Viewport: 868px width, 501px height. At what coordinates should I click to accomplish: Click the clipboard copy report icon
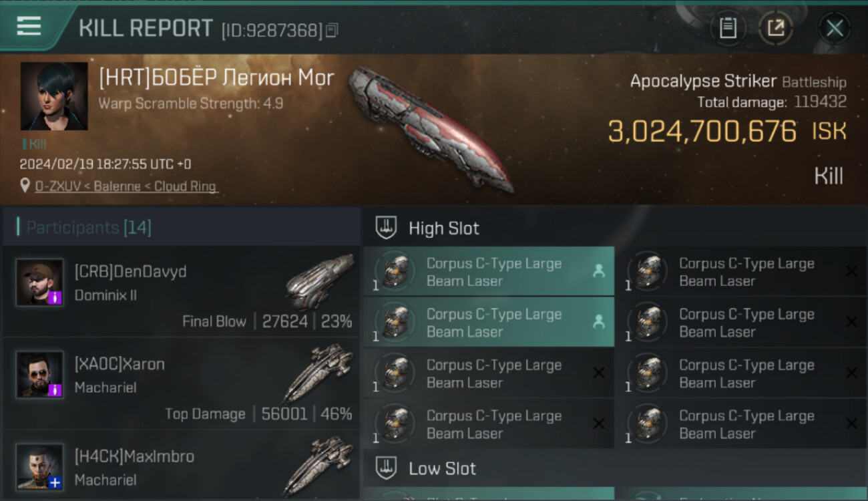[x=728, y=28]
